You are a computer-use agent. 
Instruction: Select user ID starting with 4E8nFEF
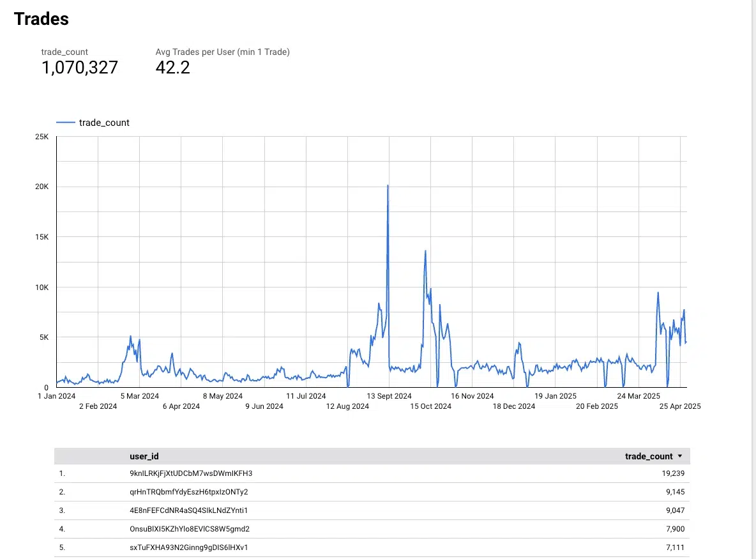coord(188,510)
